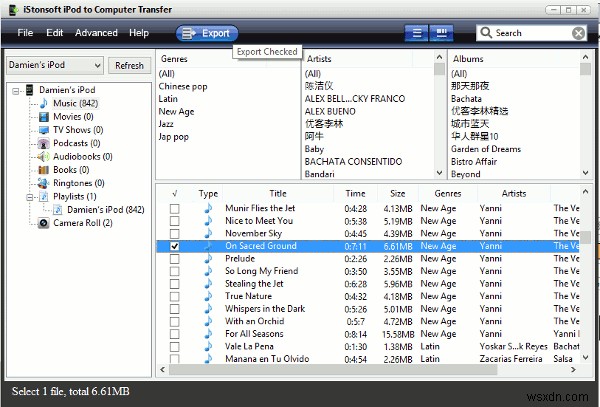The height and width of the screenshot is (407, 600).
Task: Select the Chinese pop genre
Action: [x=183, y=86]
